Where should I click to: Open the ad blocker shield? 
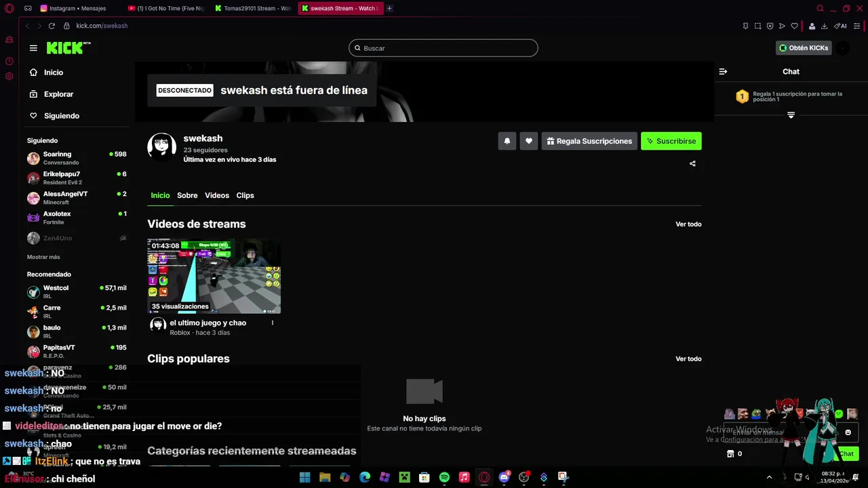tap(770, 26)
